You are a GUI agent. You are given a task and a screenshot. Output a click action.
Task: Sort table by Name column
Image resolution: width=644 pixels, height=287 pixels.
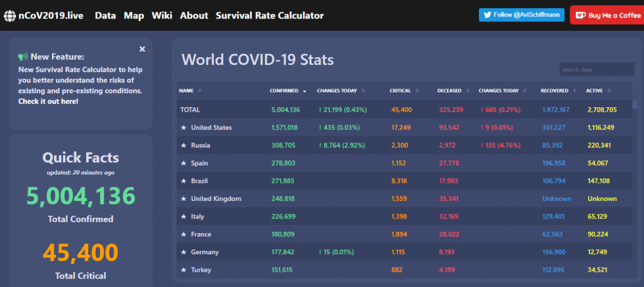pos(190,91)
